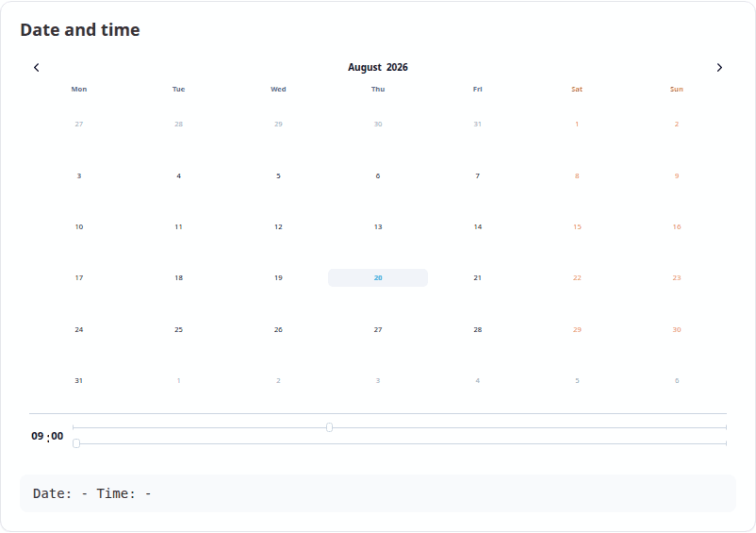Select Thursday August 6
The width and height of the screenshot is (756, 533).
(378, 176)
